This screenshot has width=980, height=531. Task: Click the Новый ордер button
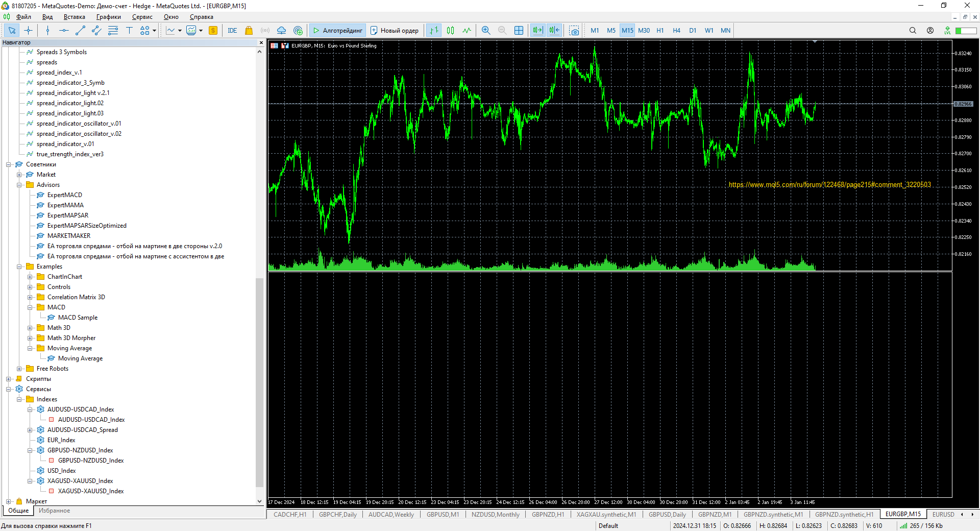pyautogui.click(x=395, y=31)
